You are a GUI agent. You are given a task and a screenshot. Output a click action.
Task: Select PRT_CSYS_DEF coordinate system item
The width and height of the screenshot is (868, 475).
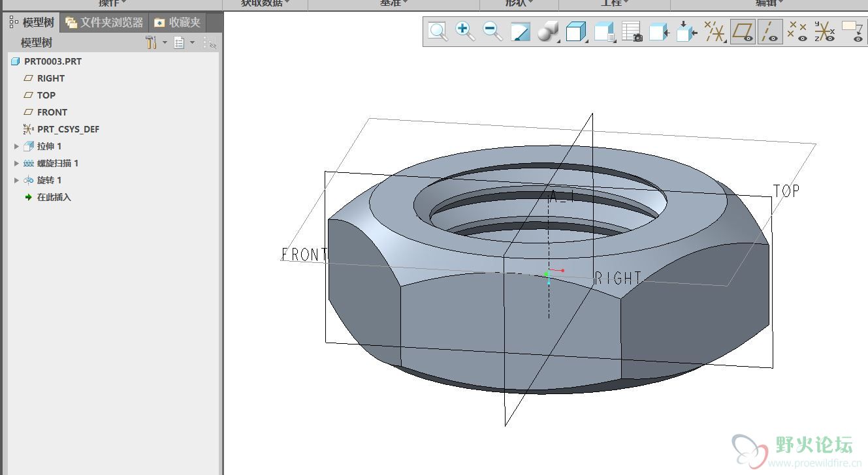(x=69, y=129)
